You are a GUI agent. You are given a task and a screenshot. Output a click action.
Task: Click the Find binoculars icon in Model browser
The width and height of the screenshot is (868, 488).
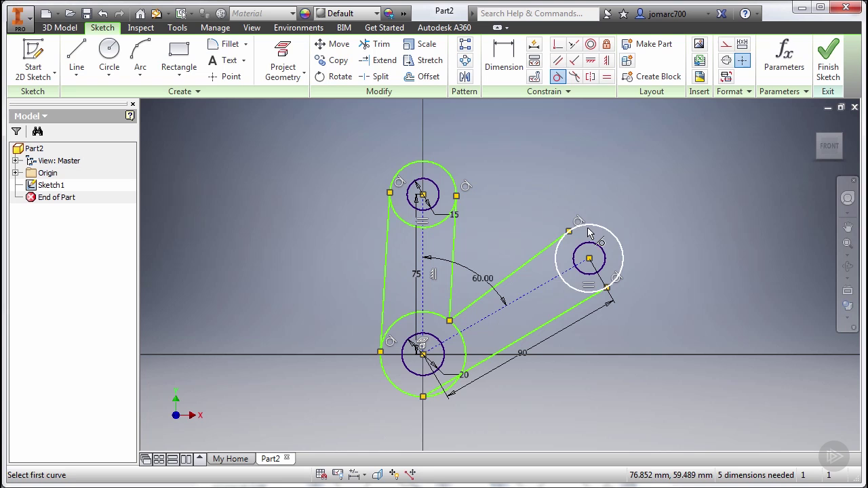37,131
